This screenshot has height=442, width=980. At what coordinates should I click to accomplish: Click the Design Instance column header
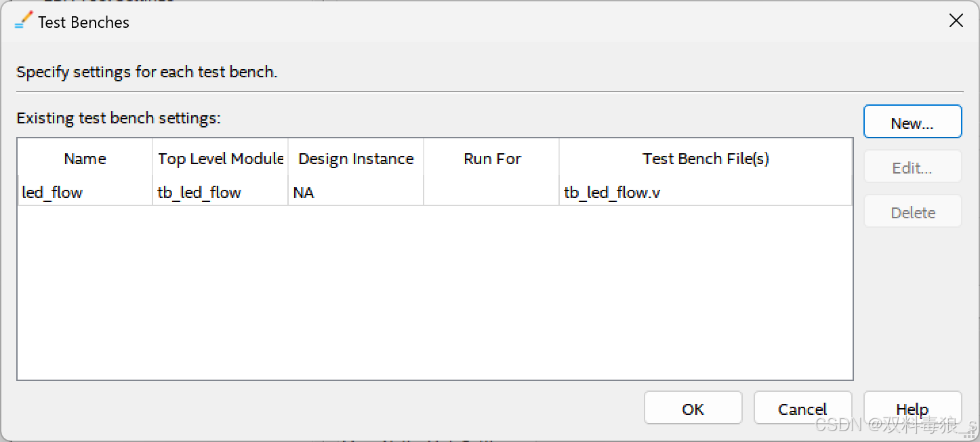coord(356,159)
